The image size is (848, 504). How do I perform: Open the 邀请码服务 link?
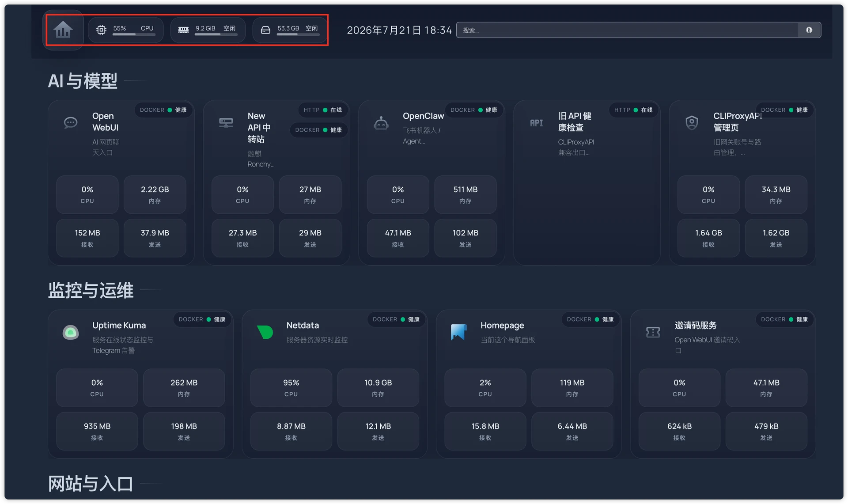click(696, 325)
